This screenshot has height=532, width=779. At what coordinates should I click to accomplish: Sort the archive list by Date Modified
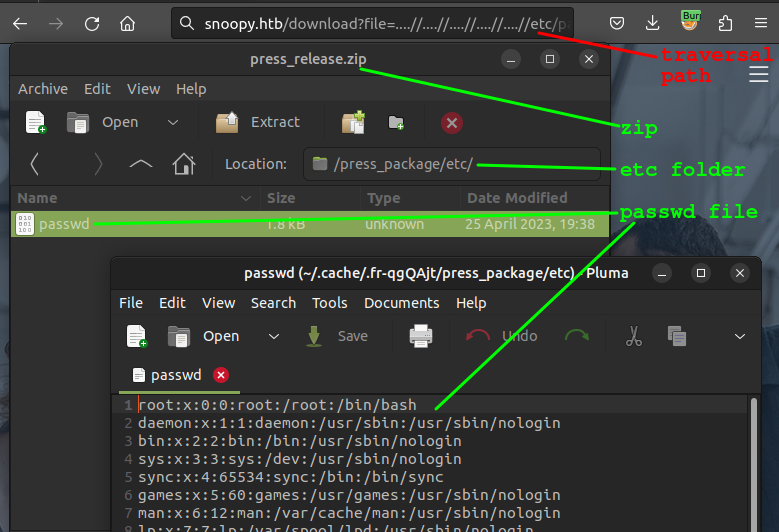pos(517,198)
